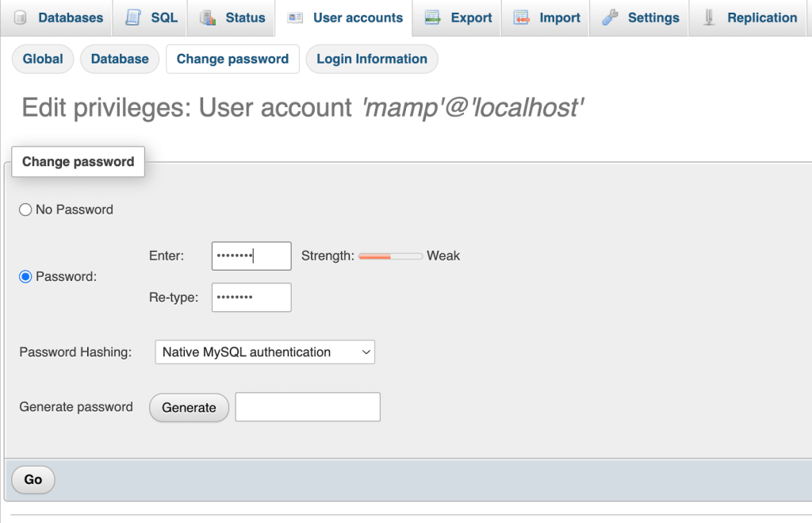
Task: Focus the Re-type password field
Action: pos(251,298)
